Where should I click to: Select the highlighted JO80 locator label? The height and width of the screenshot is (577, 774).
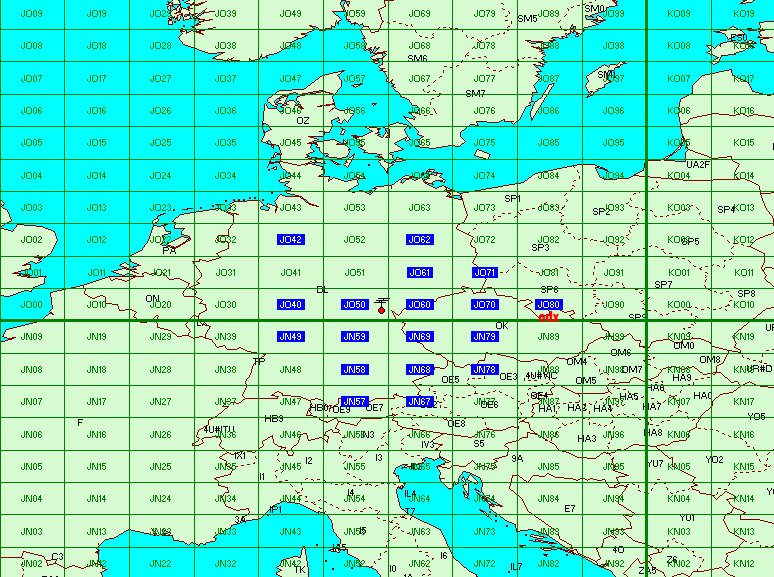point(549,305)
